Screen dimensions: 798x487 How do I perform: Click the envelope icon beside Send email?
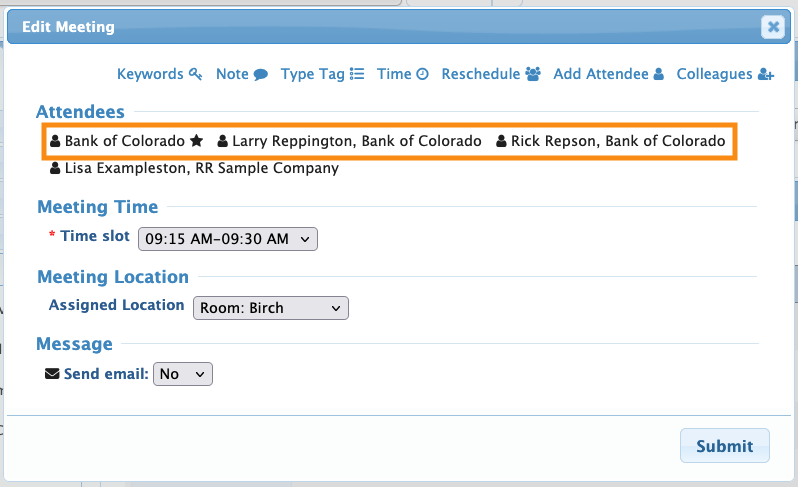pyautogui.click(x=53, y=374)
